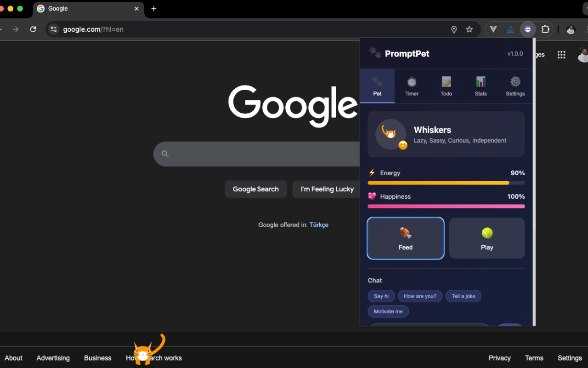588x368 pixels.
Task: Click the Energy progress bar
Action: [446, 183]
